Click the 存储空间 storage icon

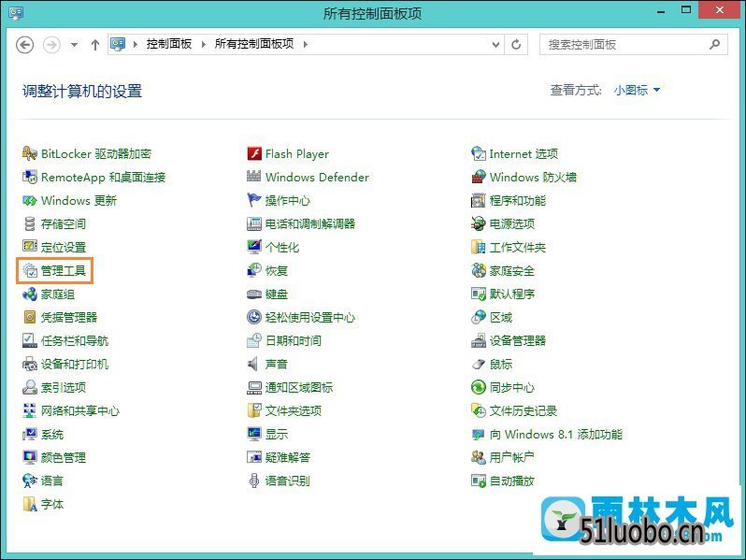[30, 223]
